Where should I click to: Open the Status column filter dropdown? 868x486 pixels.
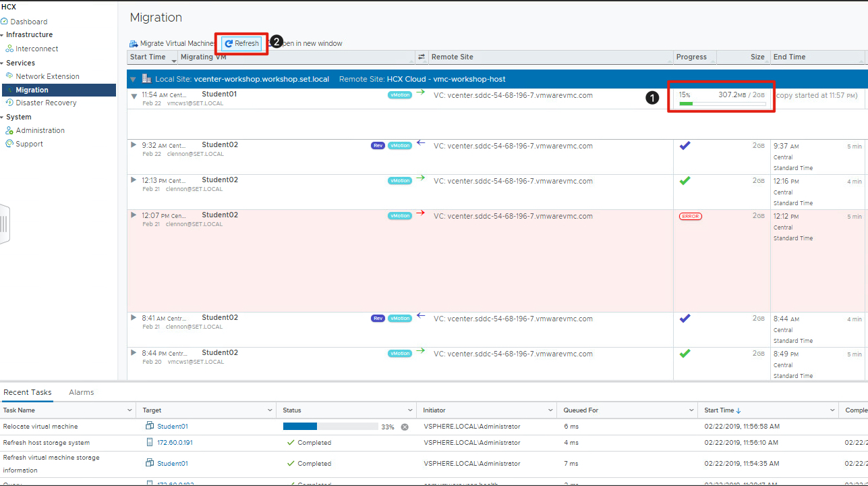pyautogui.click(x=409, y=410)
